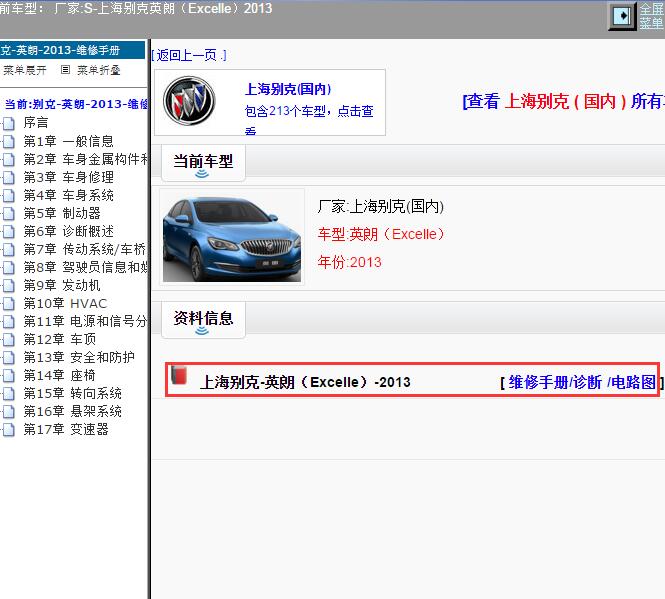665x599 pixels.
Task: Click the page icon beside 第8章 驾驶员信息
Action: click(x=9, y=268)
